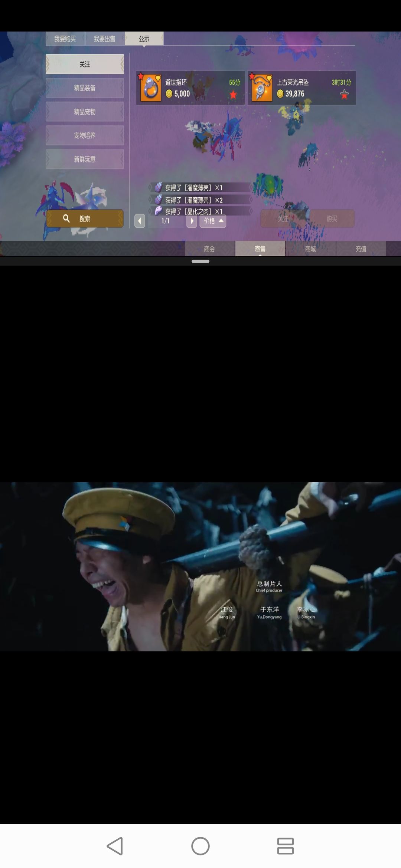Viewport: 401px width, 868px height.
Task: Click the dimmed 关注 button at bottom
Action: coord(283,219)
